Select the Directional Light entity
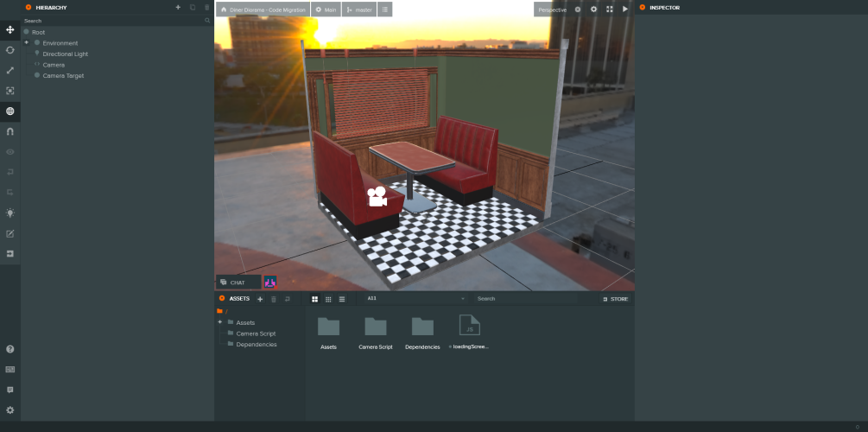Image resolution: width=868 pixels, height=432 pixels. point(66,54)
